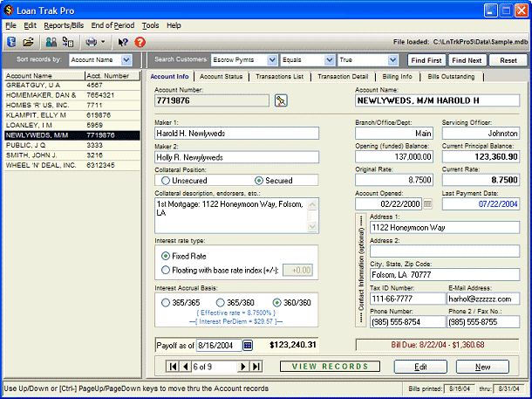
Task: Click the E-Mail Address field
Action: coord(483,299)
